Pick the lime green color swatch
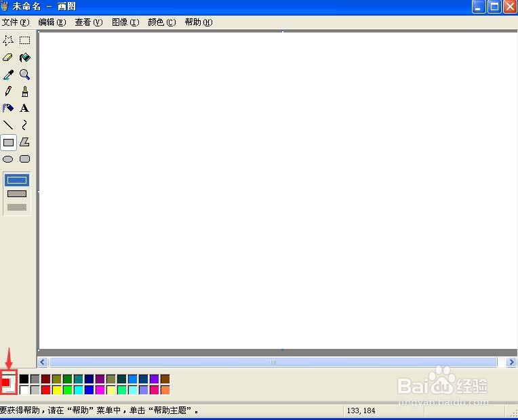This screenshot has width=518, height=420. (68, 390)
